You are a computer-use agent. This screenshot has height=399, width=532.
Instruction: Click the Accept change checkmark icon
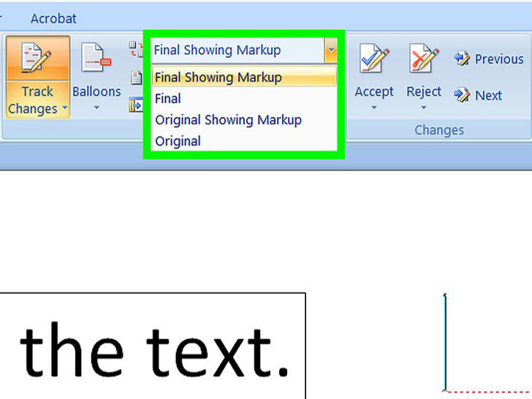click(x=374, y=58)
